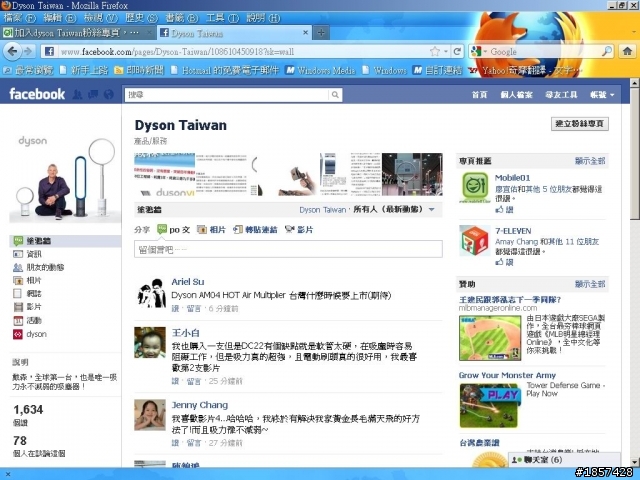Open Firefox home page icon
This screenshot has height=480, width=640.
[x=627, y=51]
